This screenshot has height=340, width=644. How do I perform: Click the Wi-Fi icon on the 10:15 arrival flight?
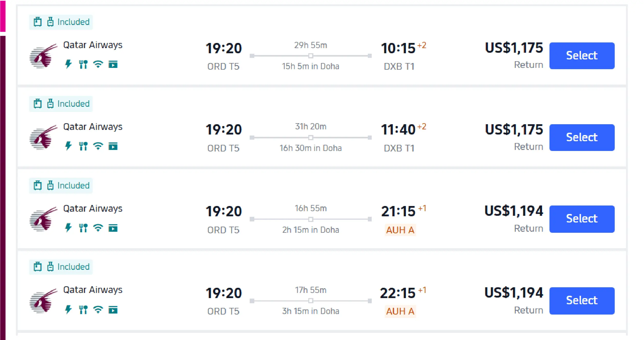tap(98, 64)
